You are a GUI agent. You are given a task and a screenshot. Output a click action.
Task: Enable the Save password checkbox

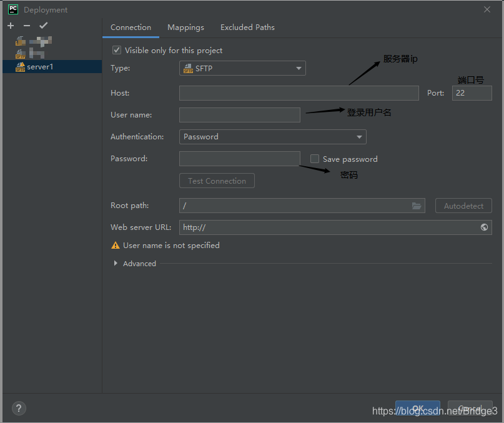pos(315,159)
